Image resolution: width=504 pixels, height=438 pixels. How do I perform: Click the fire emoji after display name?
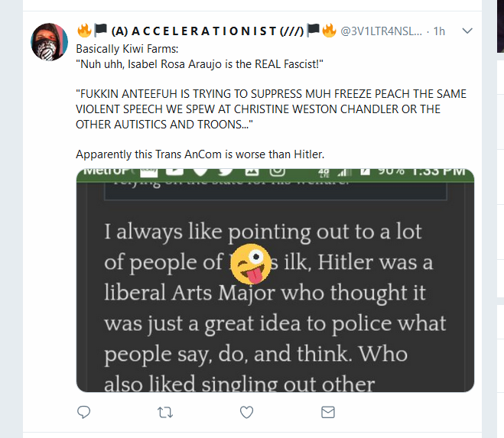point(329,31)
